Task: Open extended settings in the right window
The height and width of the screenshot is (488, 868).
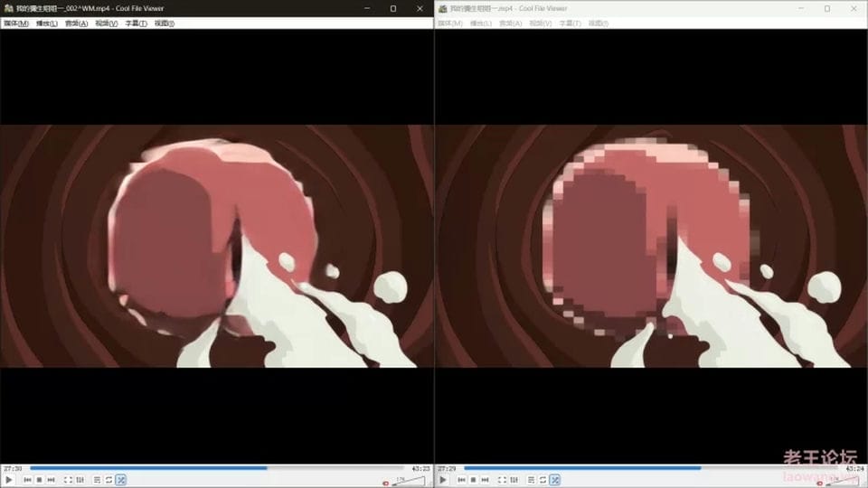Action: (x=514, y=480)
